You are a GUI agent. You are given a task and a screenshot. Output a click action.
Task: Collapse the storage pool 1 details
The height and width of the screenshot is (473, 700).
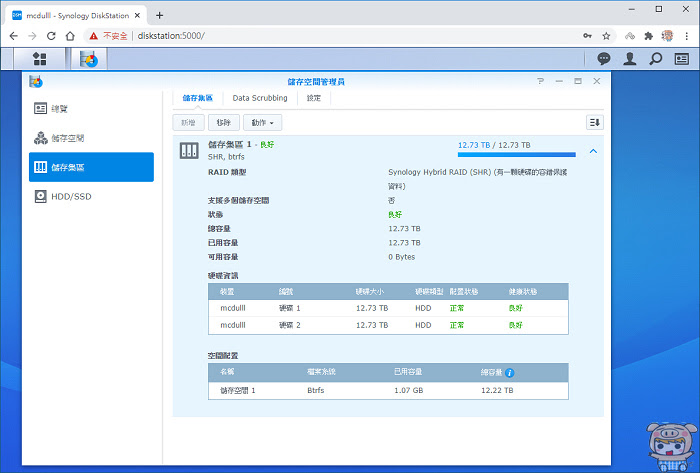coord(593,151)
